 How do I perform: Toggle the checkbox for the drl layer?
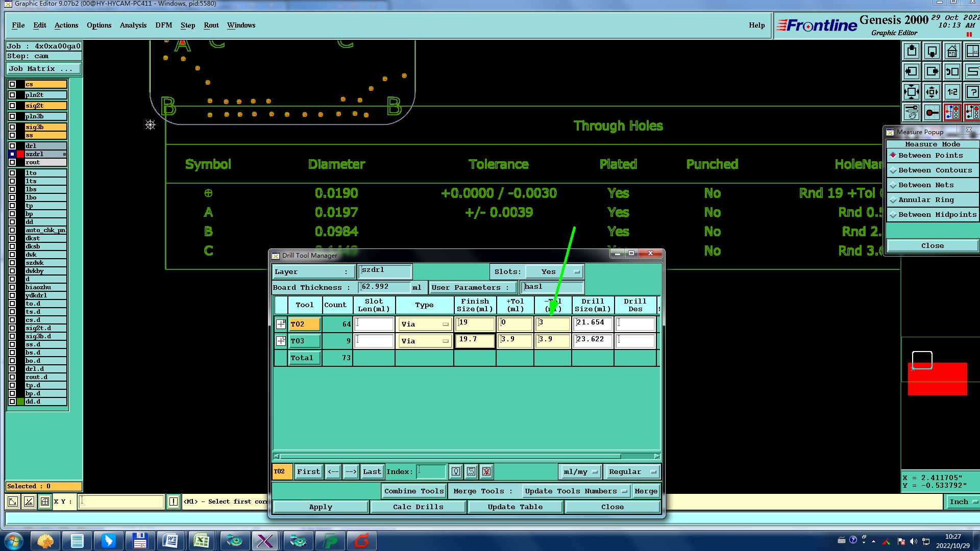[12, 146]
